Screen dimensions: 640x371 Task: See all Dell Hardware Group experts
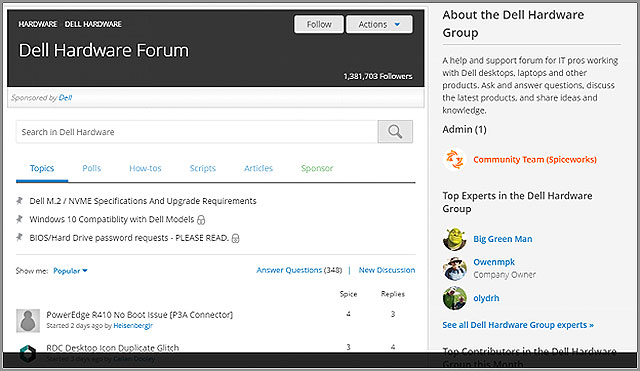pos(518,325)
